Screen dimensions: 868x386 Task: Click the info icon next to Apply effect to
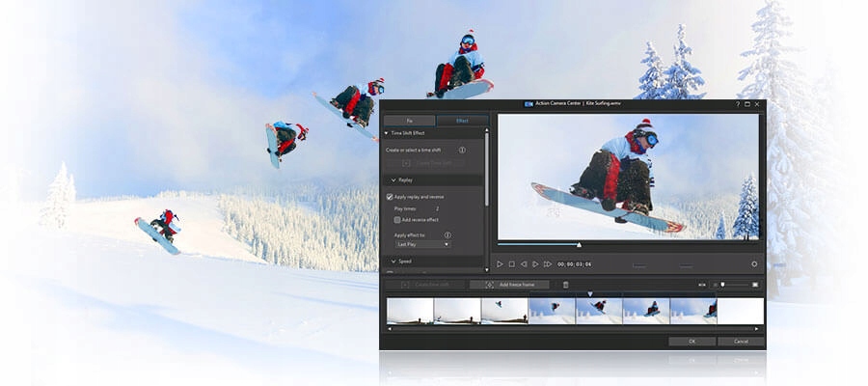click(448, 234)
